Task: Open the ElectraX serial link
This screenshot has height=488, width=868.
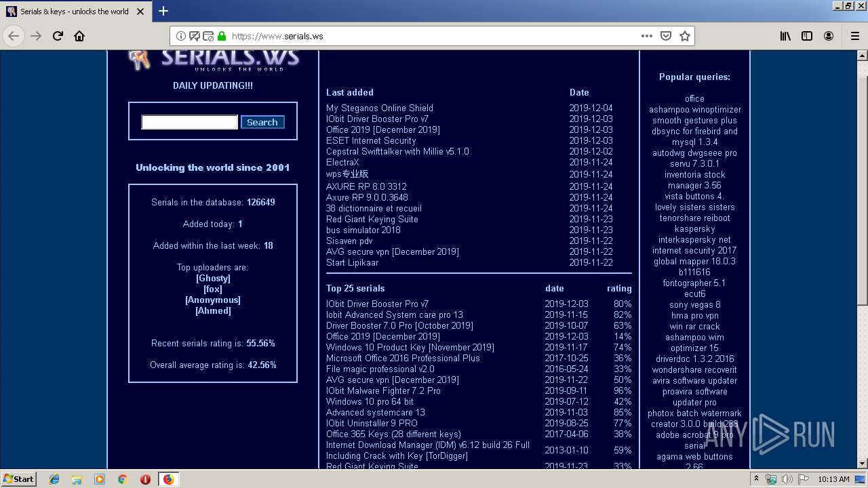Action: tap(342, 162)
